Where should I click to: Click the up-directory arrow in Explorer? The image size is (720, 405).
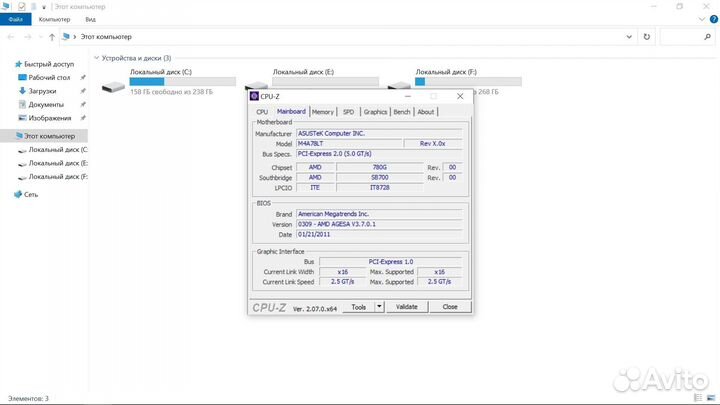coord(50,37)
